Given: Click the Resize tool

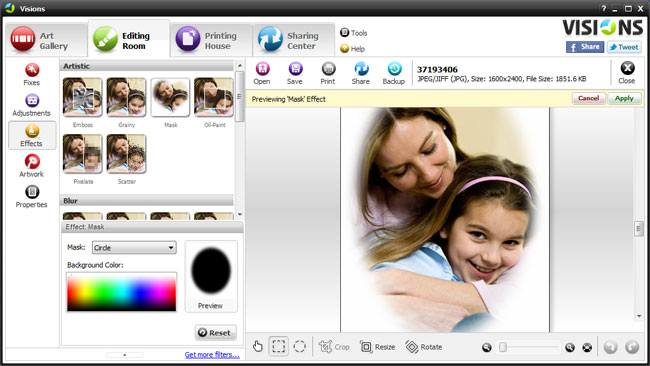Looking at the screenshot, I should tap(377, 347).
